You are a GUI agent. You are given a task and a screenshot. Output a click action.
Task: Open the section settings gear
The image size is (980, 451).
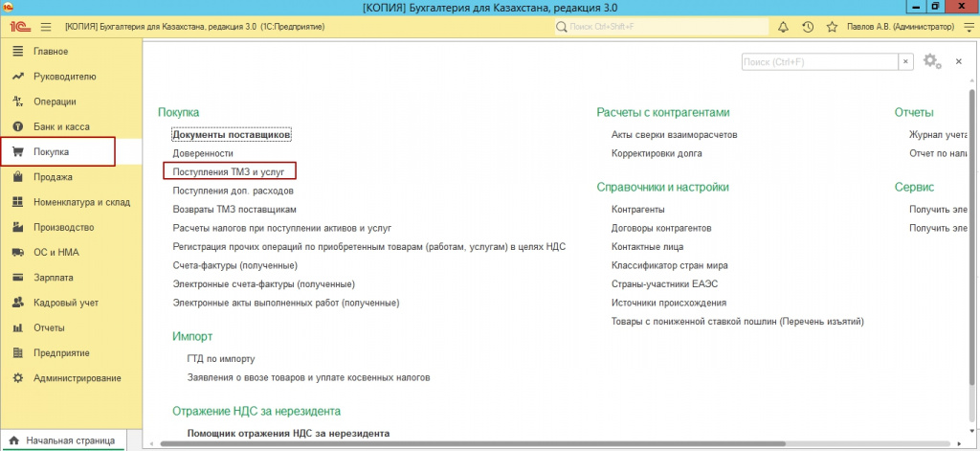pos(932,61)
